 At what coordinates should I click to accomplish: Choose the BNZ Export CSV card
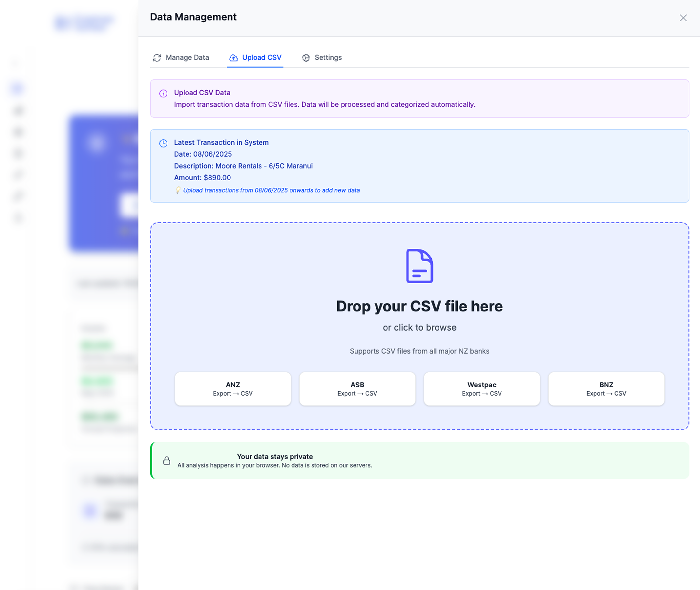[606, 389]
